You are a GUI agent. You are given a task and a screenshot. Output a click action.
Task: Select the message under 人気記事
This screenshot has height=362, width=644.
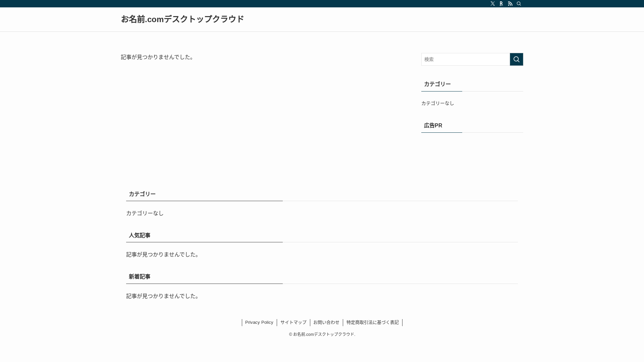pyautogui.click(x=164, y=254)
